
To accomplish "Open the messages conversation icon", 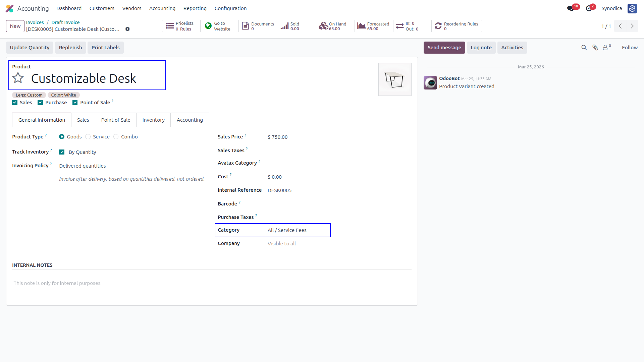I will [570, 8].
